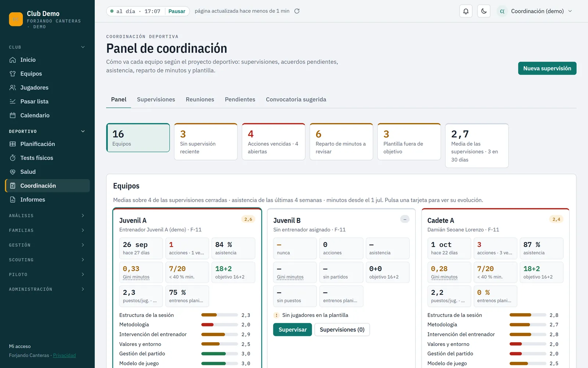The height and width of the screenshot is (368, 588).
Task: Click the Club Demo logo badge
Action: pyautogui.click(x=16, y=19)
